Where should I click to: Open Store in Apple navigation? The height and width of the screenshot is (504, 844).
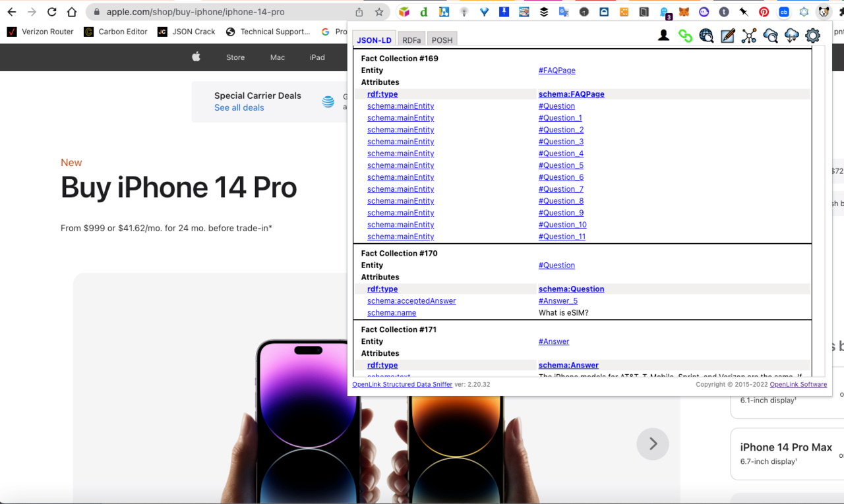pyautogui.click(x=235, y=57)
